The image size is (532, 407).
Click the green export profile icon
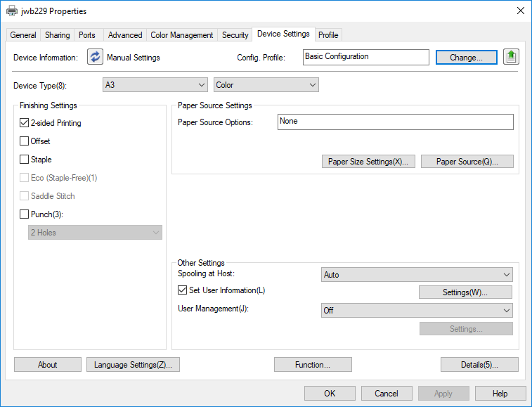(511, 57)
